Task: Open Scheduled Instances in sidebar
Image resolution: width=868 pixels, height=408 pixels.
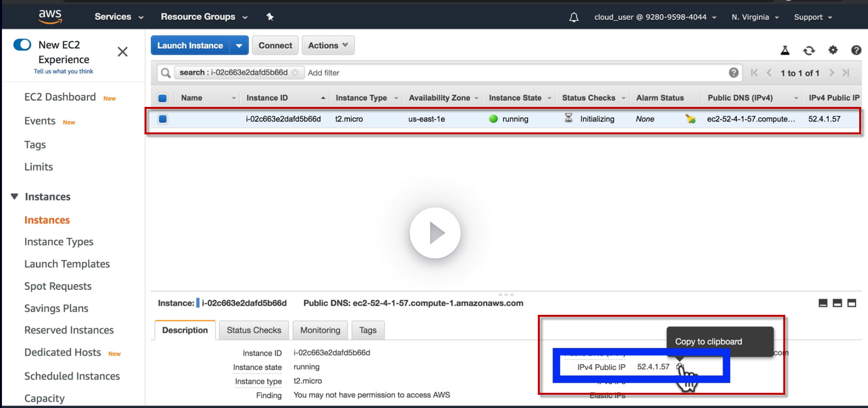Action: [x=72, y=376]
